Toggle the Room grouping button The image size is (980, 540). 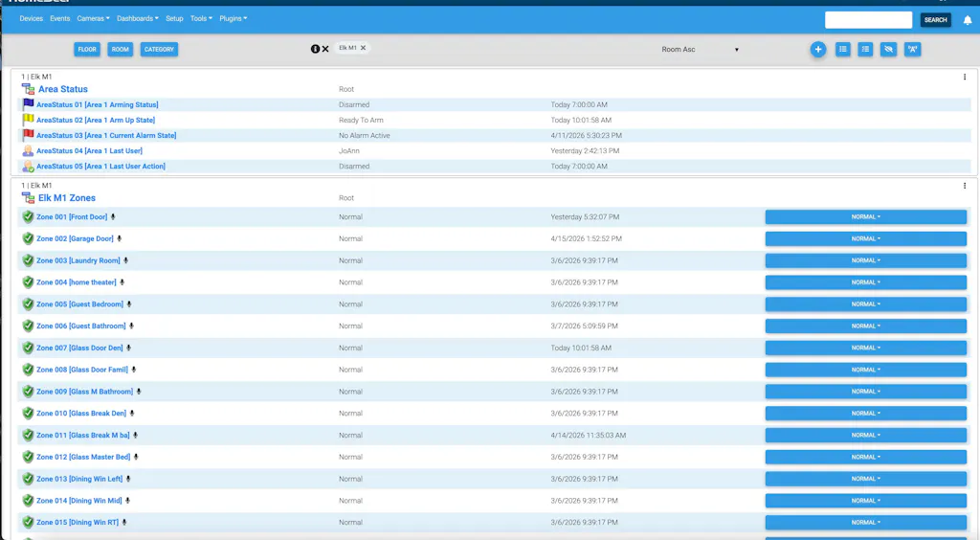click(120, 49)
